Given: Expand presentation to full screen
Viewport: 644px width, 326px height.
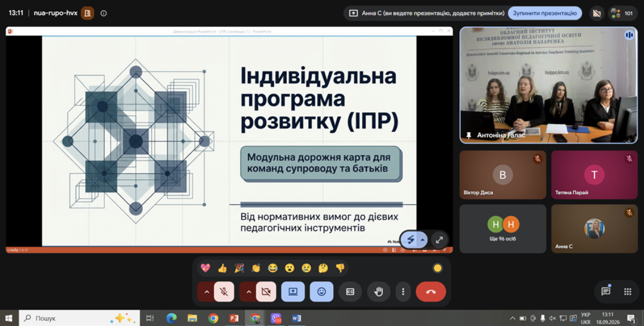Looking at the screenshot, I should [x=439, y=240].
